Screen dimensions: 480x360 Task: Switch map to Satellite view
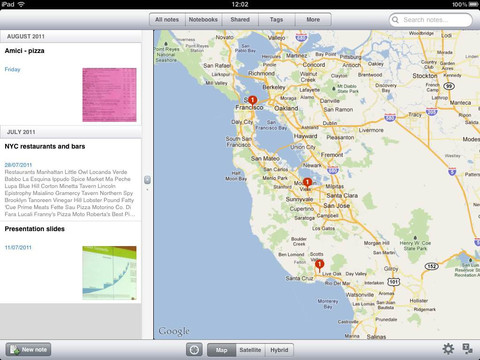(250, 350)
